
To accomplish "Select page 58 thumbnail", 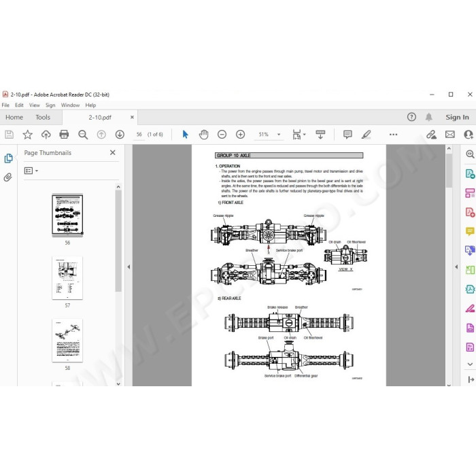I will [67, 340].
